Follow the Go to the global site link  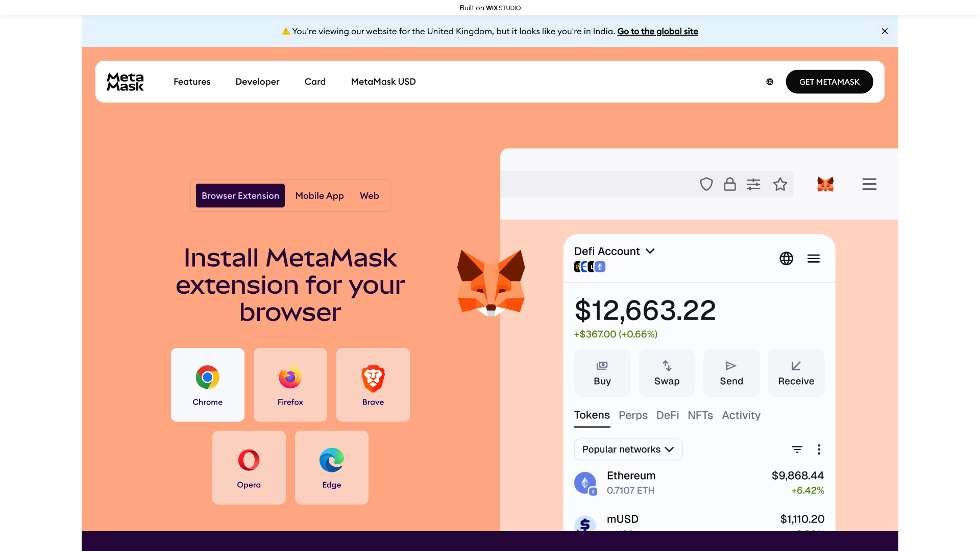[657, 31]
